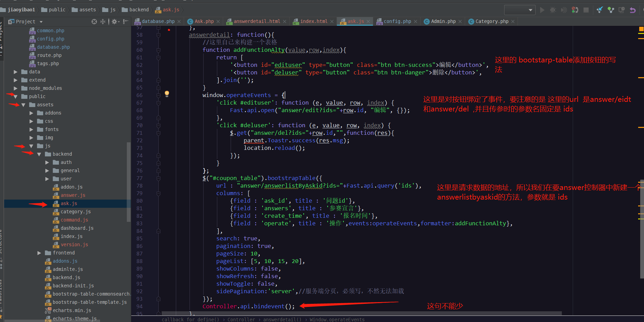The height and width of the screenshot is (322, 644).
Task: Select route.php file
Action: coord(49,56)
